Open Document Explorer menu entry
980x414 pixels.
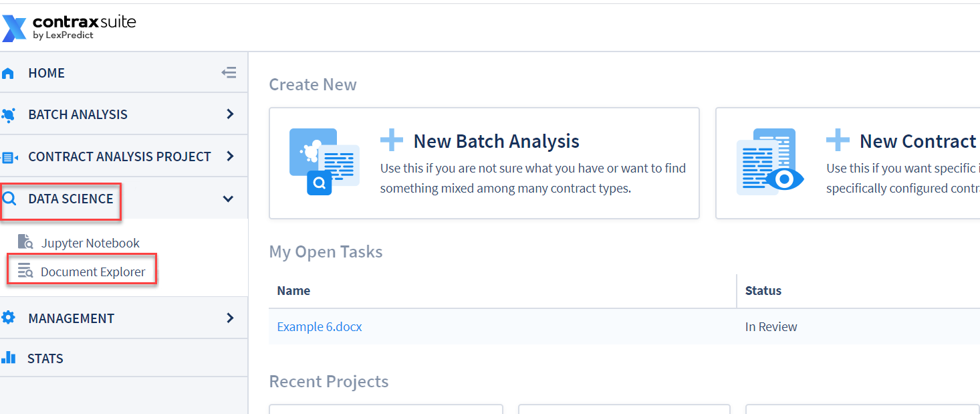point(93,272)
